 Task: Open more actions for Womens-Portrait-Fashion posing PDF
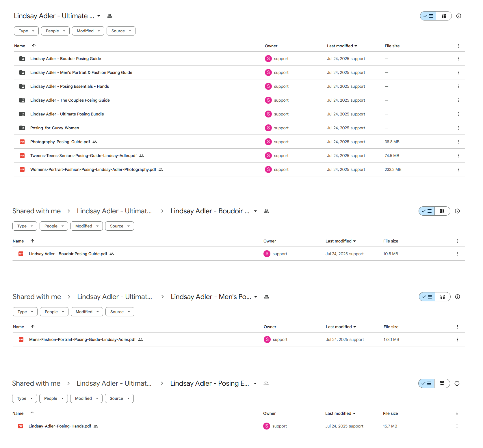click(458, 169)
